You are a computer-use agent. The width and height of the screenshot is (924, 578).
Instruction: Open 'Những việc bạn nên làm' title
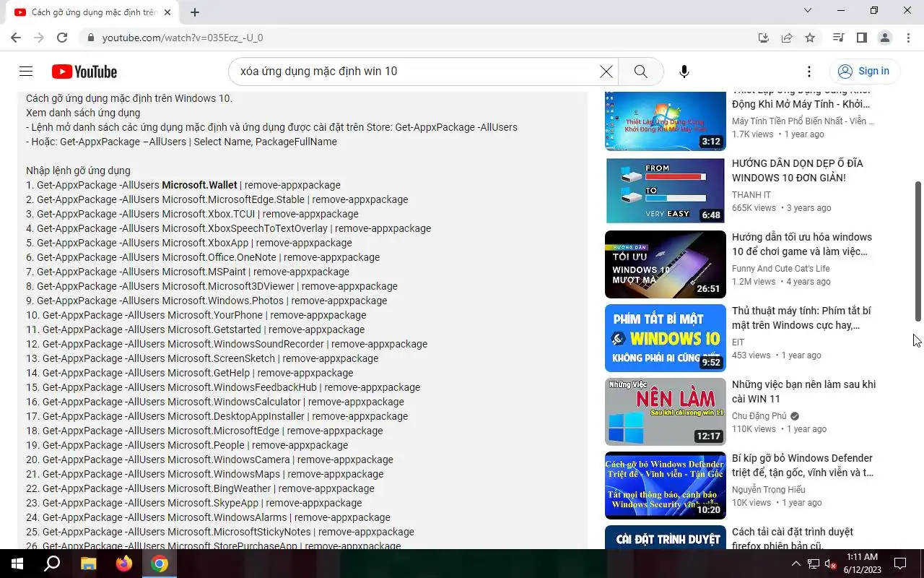[803, 392]
